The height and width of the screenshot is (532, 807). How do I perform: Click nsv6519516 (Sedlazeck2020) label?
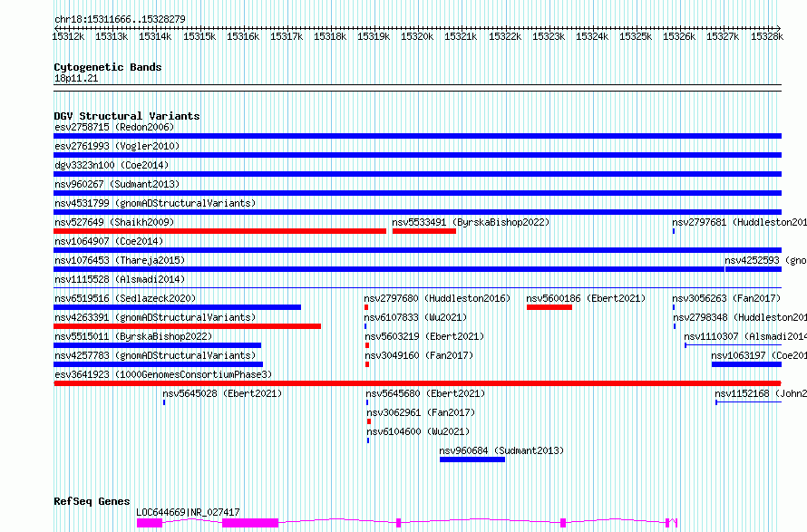point(125,298)
